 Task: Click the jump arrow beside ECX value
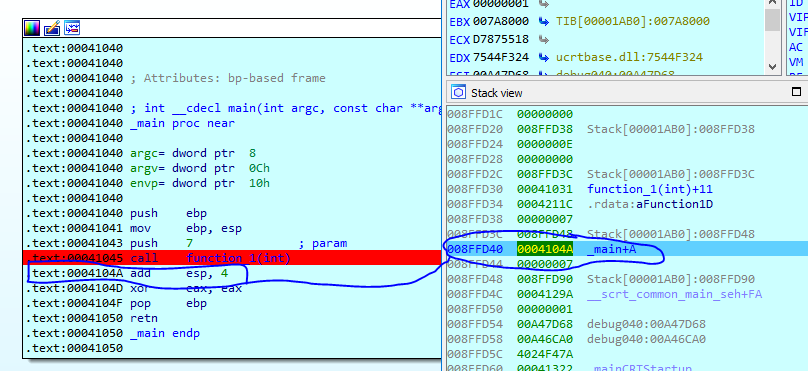(x=543, y=39)
